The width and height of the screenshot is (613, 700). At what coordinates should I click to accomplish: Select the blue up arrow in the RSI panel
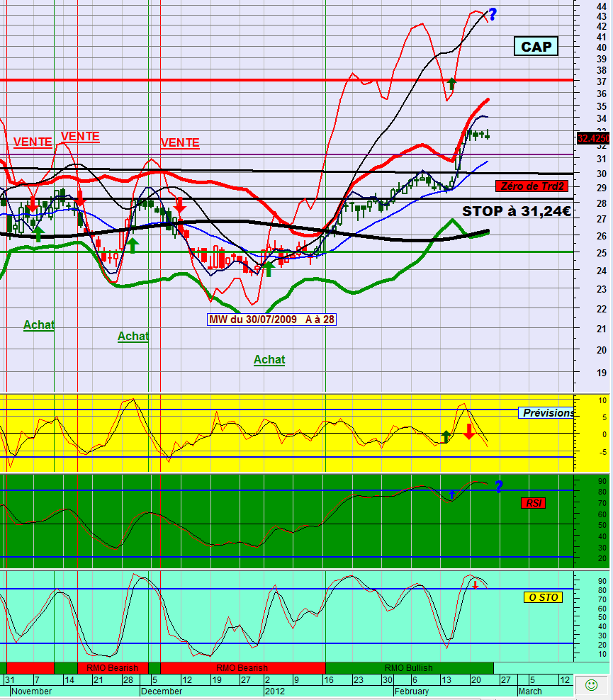click(x=452, y=495)
